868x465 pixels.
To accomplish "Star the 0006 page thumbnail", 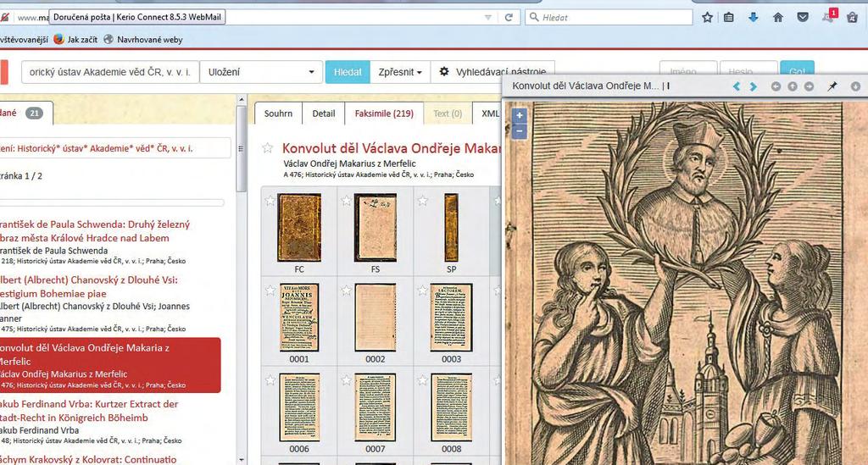I will click(x=270, y=379).
